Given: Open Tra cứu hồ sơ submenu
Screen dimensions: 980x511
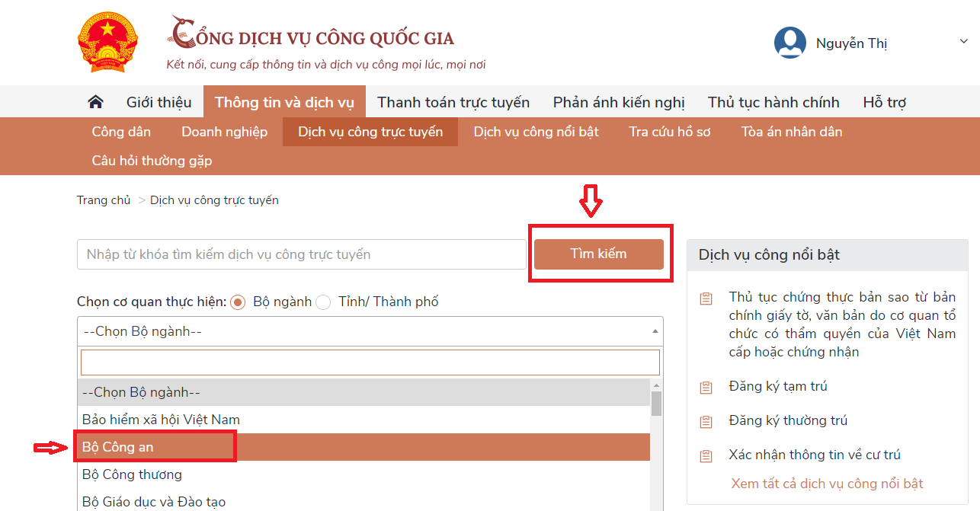Looking at the screenshot, I should coord(670,132).
